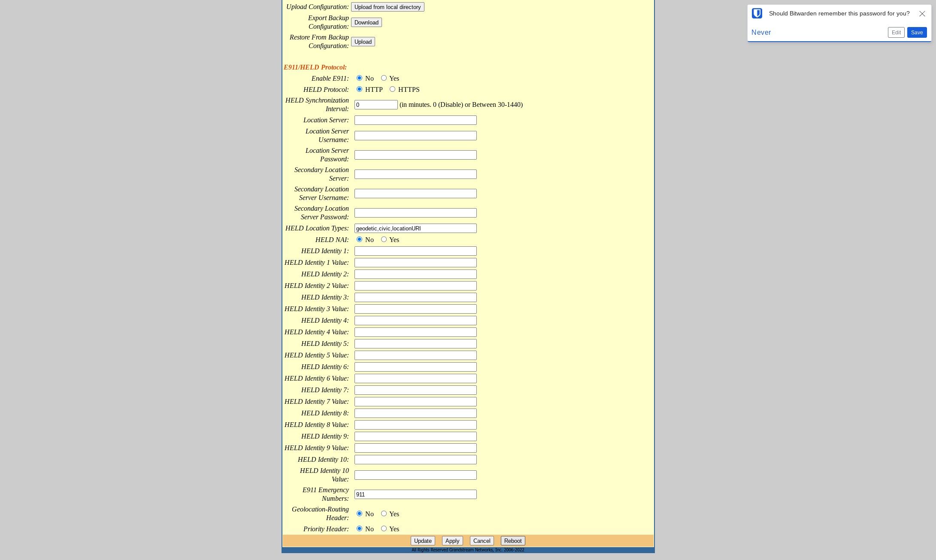The image size is (936, 560).
Task: Click the HELD Location Types field
Action: 415,228
